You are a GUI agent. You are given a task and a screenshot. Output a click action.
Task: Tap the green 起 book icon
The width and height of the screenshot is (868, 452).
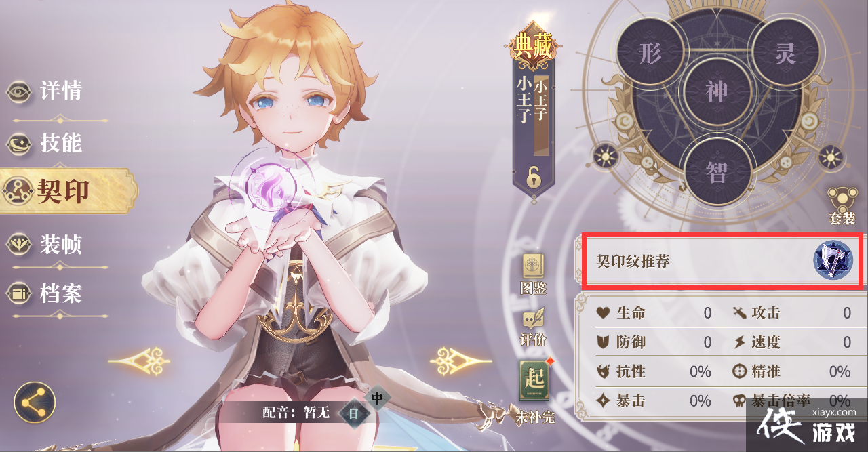533,379
